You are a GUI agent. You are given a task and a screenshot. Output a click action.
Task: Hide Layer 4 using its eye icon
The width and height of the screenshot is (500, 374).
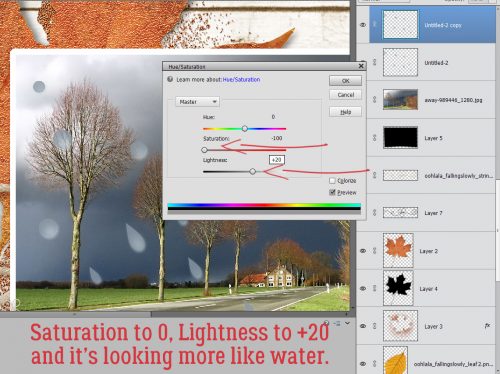tap(363, 289)
